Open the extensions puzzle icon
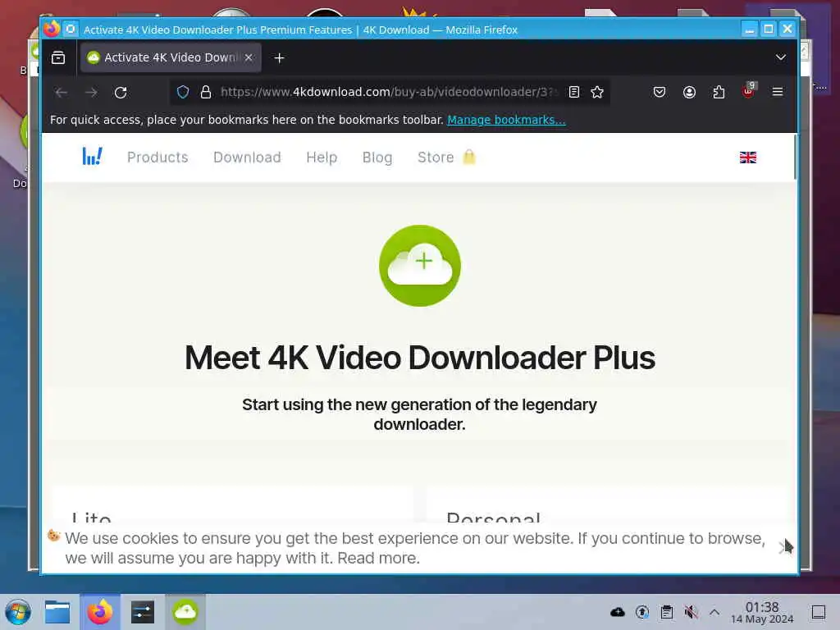This screenshot has width=840, height=630. click(719, 92)
